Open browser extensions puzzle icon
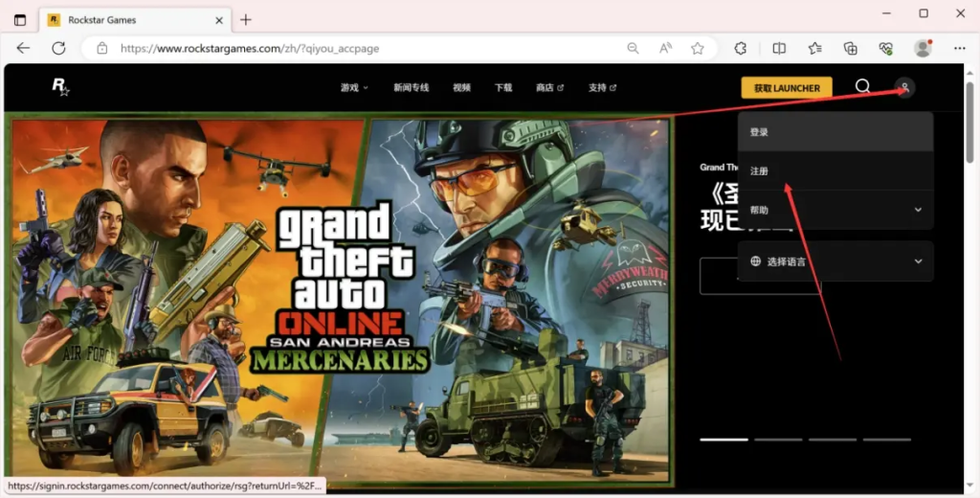 click(740, 48)
